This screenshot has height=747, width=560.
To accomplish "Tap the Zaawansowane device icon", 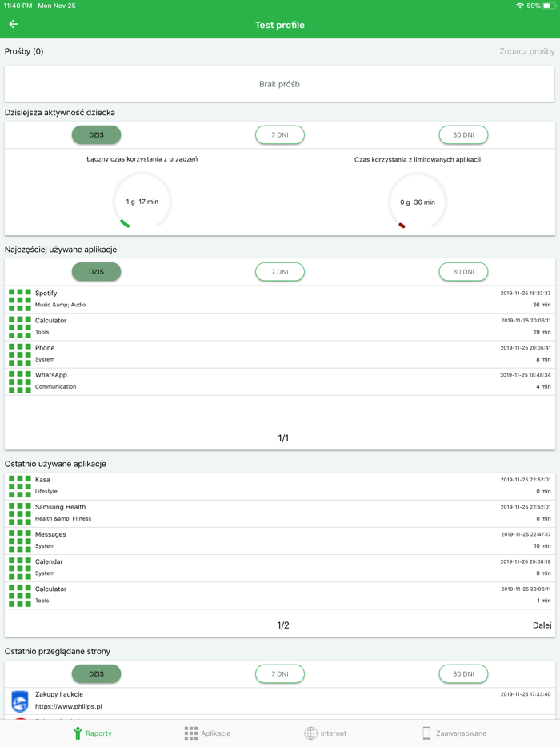I will [426, 733].
